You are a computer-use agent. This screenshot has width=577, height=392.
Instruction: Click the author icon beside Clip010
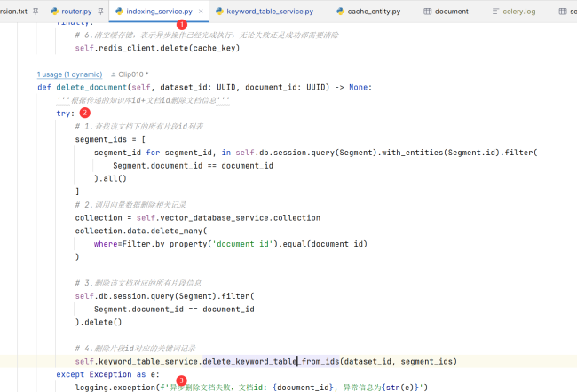pos(114,74)
